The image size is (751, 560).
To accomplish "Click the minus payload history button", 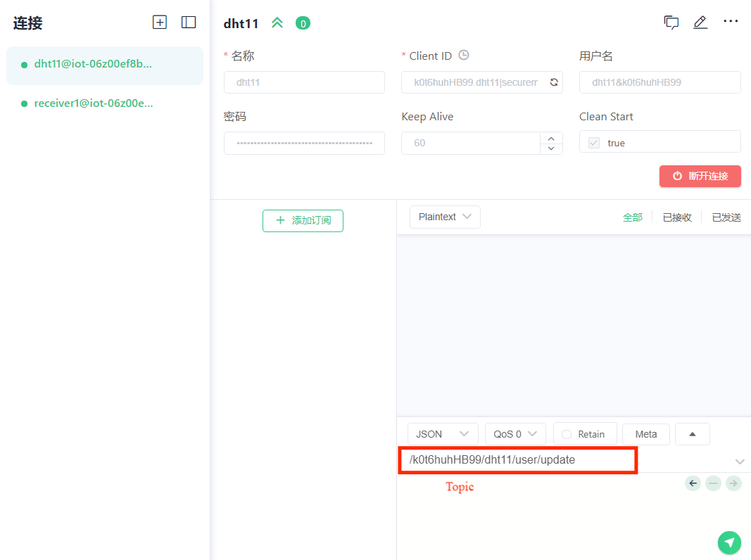I will click(x=713, y=483).
